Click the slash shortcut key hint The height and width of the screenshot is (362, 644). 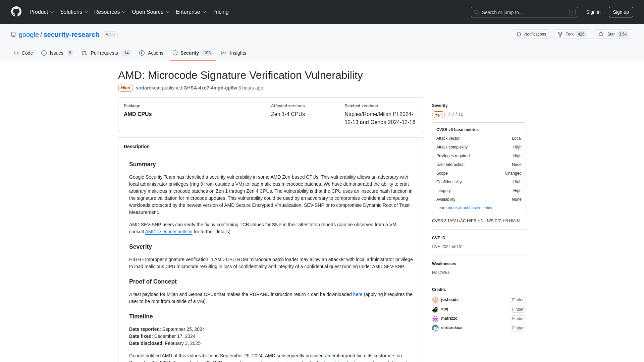click(572, 12)
